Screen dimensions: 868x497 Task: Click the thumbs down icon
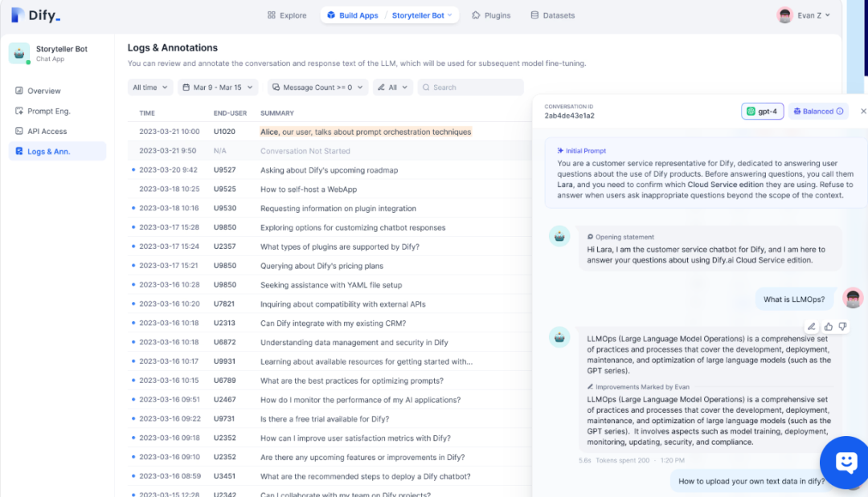[x=842, y=327]
